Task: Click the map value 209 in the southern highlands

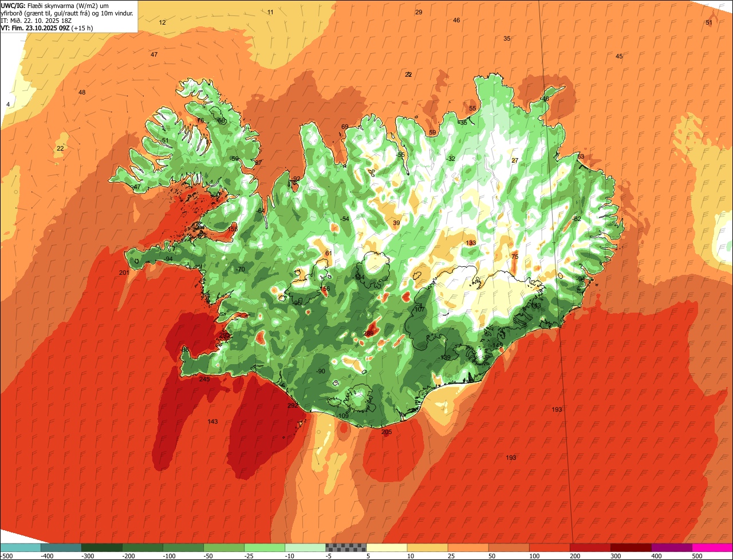Action: [369, 334]
